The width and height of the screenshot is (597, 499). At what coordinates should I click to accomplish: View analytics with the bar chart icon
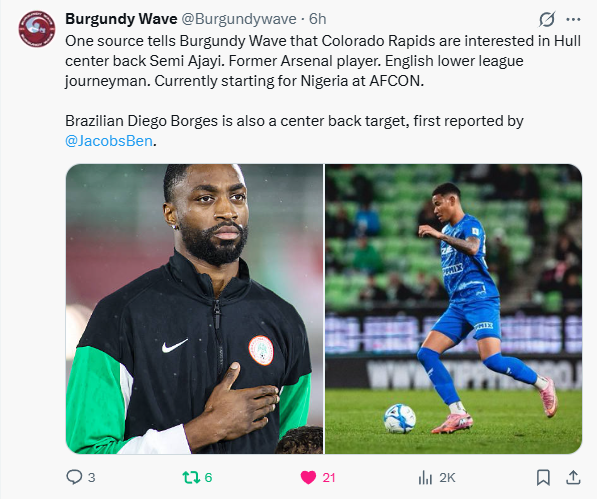425,477
